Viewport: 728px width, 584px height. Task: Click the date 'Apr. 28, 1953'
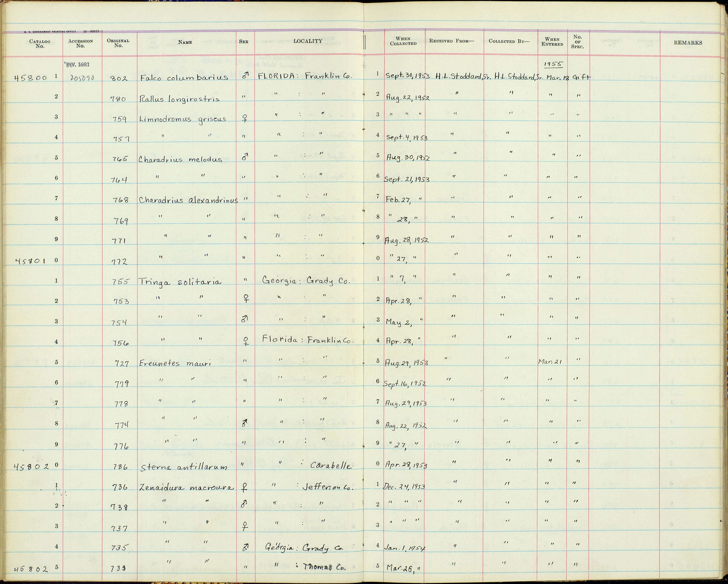coord(407,465)
